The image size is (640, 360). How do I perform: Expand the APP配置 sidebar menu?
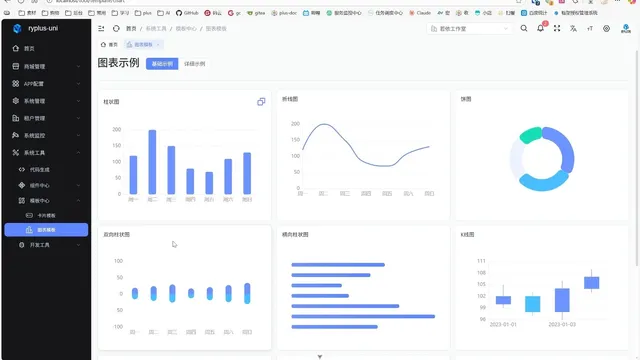46,84
